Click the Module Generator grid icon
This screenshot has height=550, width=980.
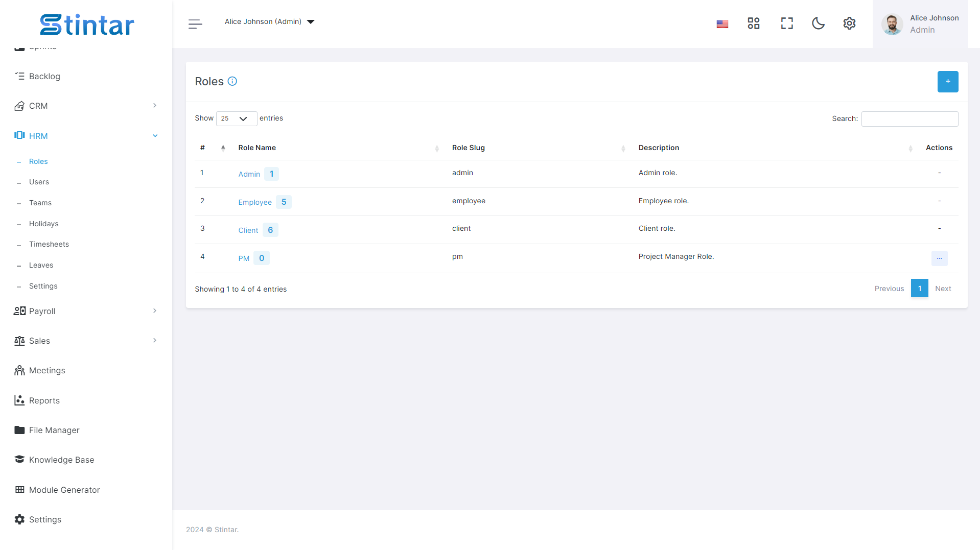pyautogui.click(x=19, y=489)
